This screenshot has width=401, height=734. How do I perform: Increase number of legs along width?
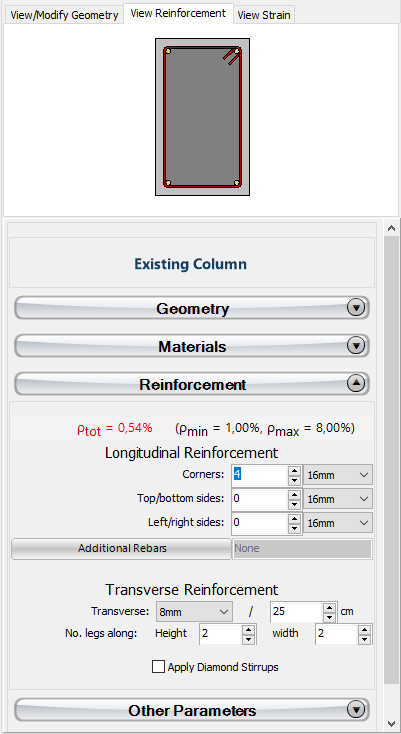tap(364, 630)
